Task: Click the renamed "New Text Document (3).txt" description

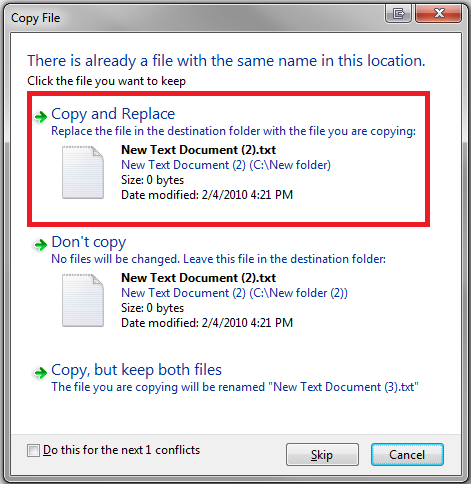Action: (235, 387)
